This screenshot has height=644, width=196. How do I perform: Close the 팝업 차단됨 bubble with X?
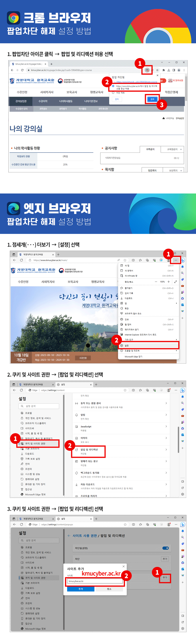tap(157, 75)
